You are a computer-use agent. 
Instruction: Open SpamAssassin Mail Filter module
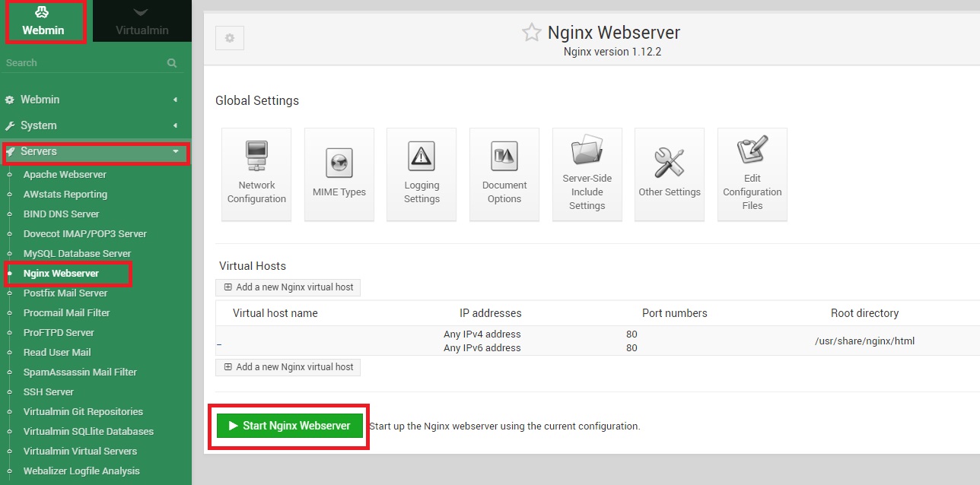click(80, 372)
